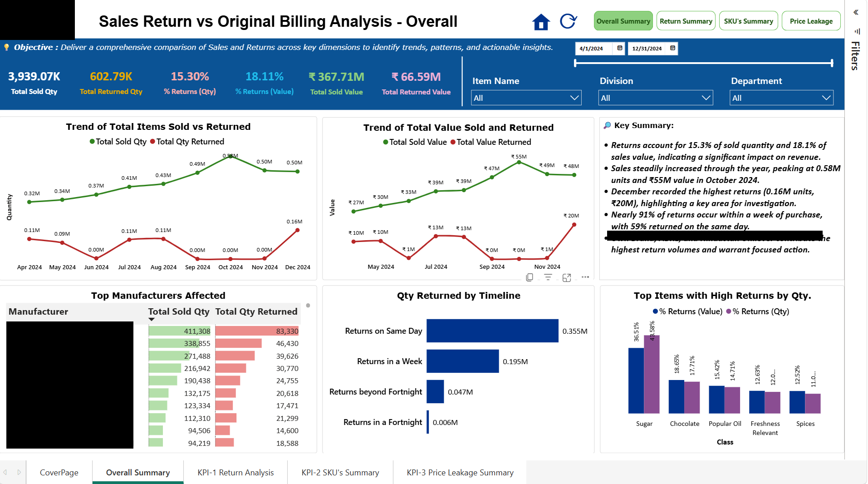Click the circular refresh/reset icon
This screenshot has height=484, width=868.
568,21
